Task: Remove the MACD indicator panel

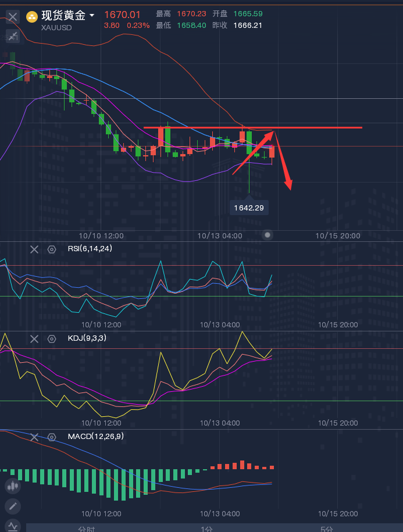Action: pyautogui.click(x=34, y=437)
